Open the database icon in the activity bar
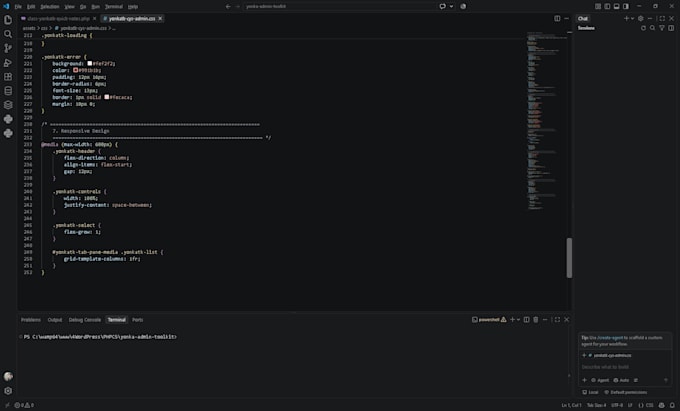Image resolution: width=680 pixels, height=411 pixels. point(8,91)
